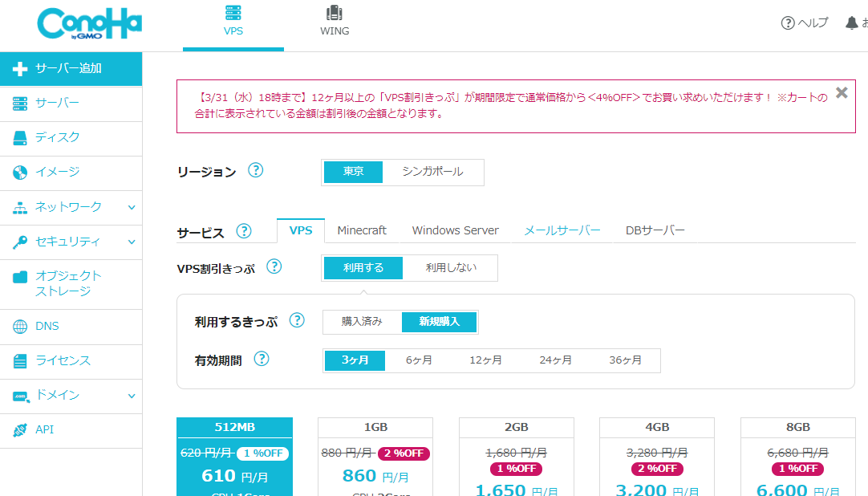Select the 1GB plan card

tap(375, 457)
